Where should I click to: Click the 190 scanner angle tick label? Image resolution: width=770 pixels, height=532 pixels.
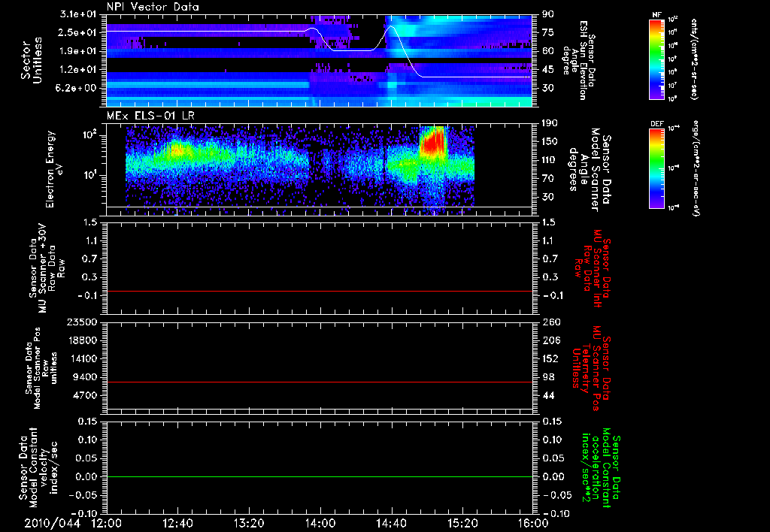pos(550,122)
